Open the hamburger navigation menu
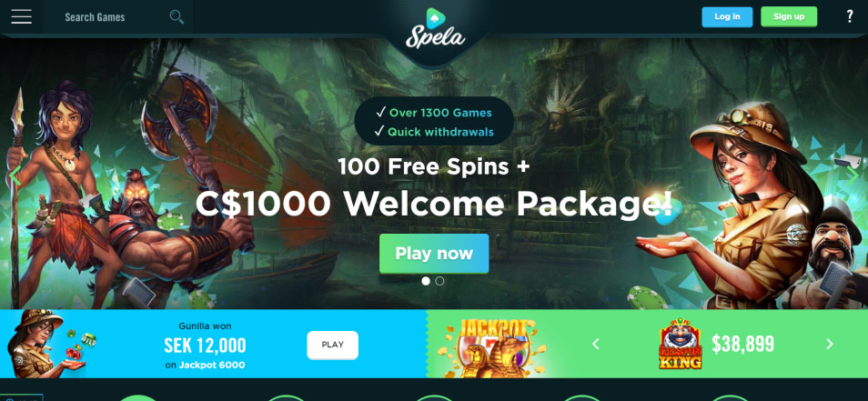The height and width of the screenshot is (401, 868). coord(21,16)
